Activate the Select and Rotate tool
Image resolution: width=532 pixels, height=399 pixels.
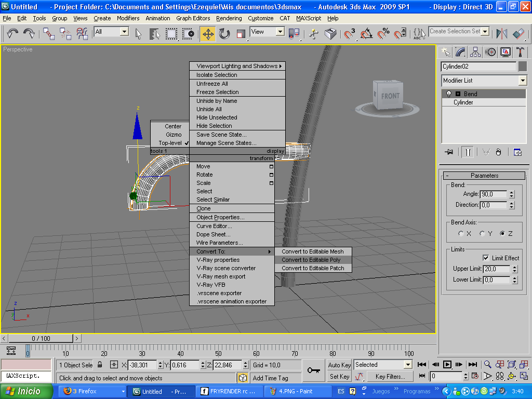(224, 34)
